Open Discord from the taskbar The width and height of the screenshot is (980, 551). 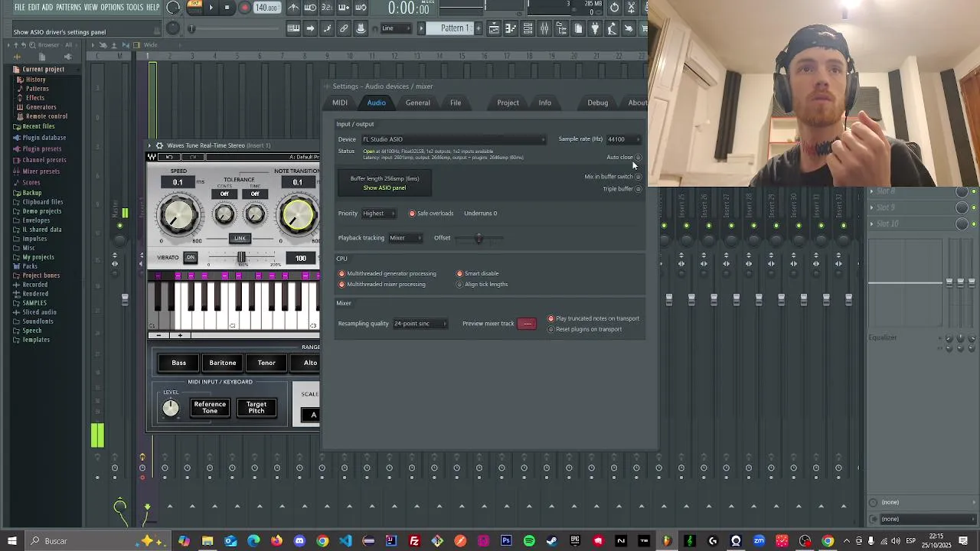coord(299,541)
